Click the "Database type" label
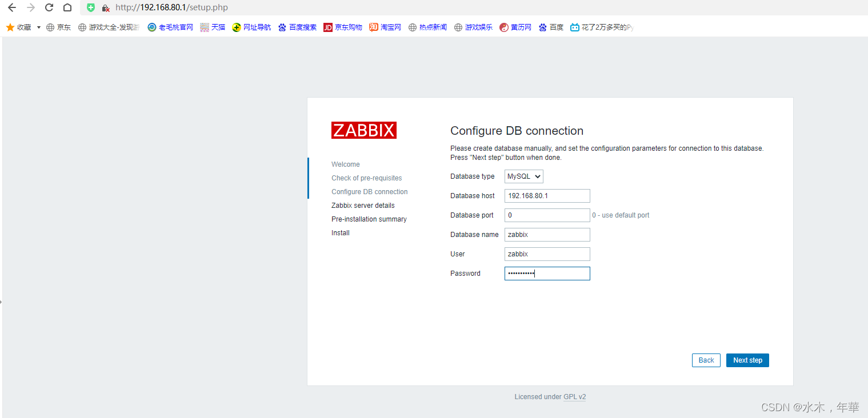 point(473,176)
